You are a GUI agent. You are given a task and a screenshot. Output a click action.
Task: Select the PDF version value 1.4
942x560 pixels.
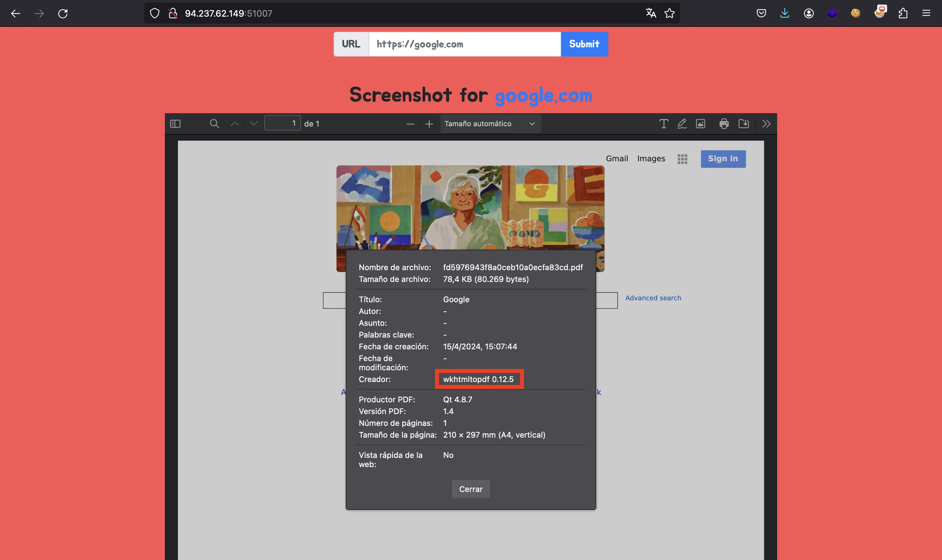point(448,411)
